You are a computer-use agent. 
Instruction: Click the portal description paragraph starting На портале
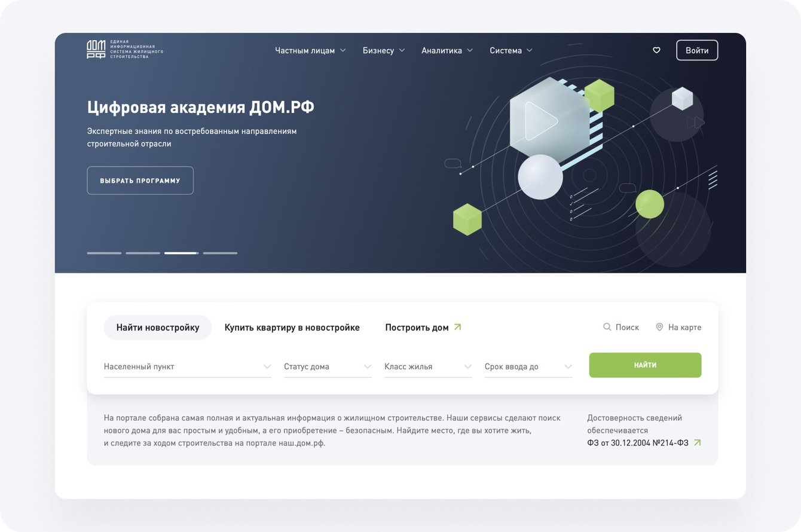332,430
